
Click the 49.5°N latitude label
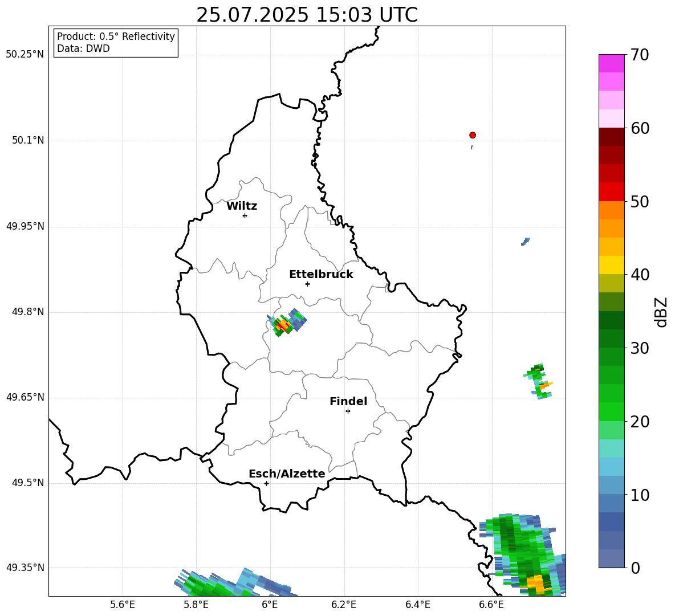click(28, 483)
